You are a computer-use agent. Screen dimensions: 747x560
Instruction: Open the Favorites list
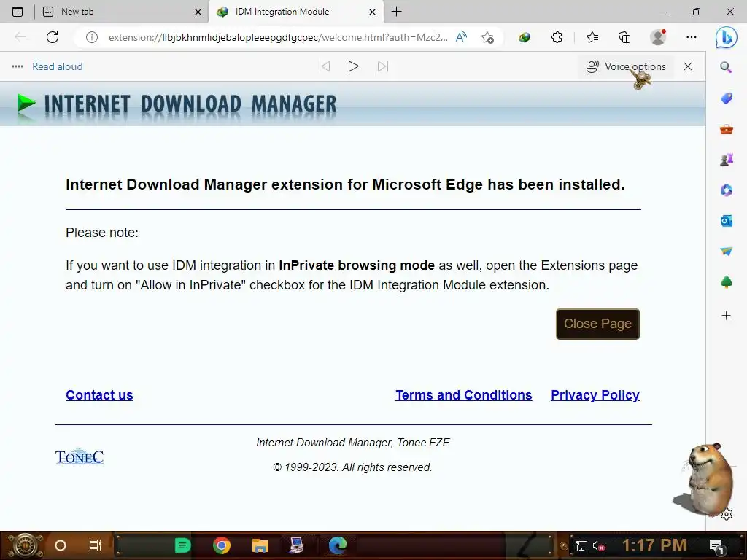(592, 37)
